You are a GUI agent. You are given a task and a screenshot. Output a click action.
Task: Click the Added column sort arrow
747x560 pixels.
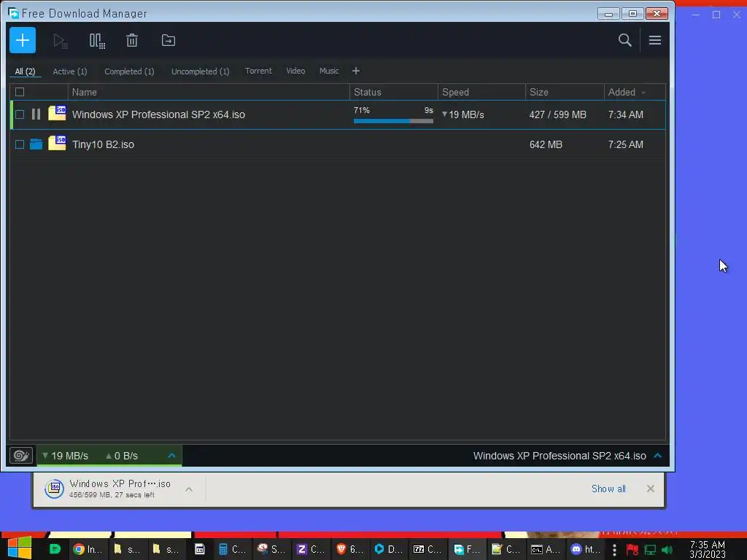pyautogui.click(x=643, y=93)
